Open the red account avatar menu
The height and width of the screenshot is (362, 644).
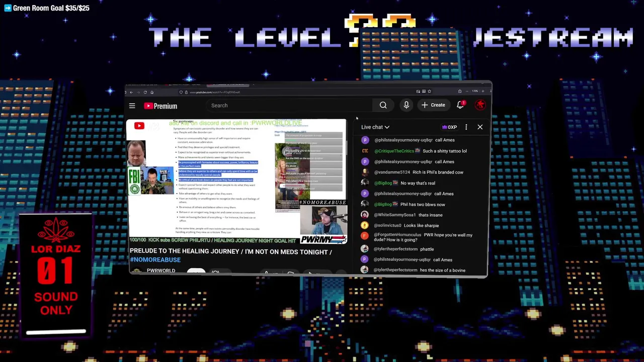(480, 105)
